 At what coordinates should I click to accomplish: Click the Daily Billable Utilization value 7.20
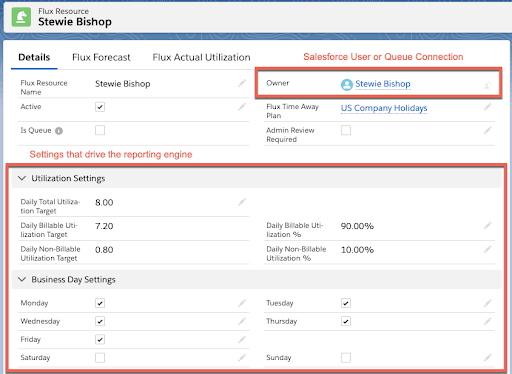[104, 226]
